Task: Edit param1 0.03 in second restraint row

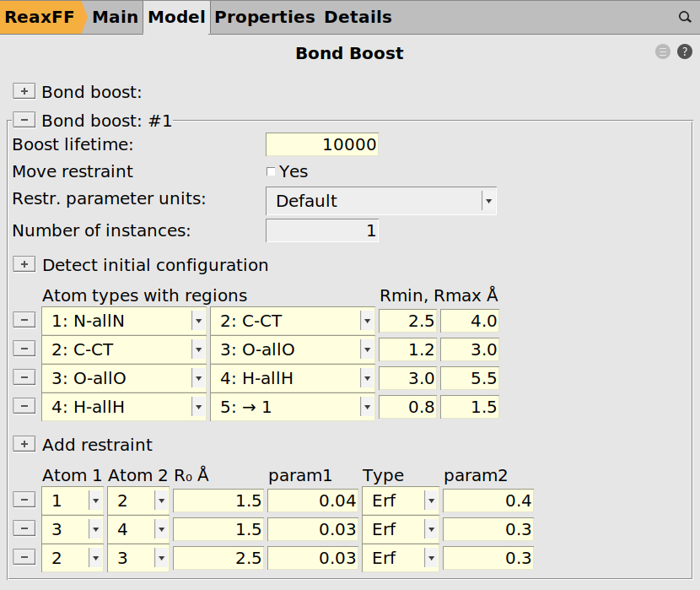Action: (x=313, y=529)
